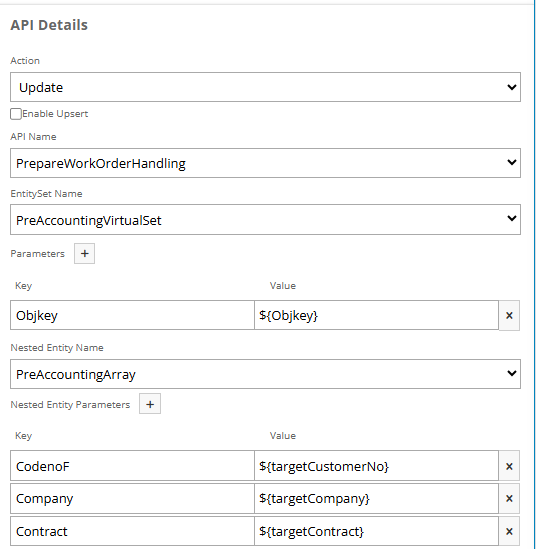Click the Enable Upsert label text
Viewport: 536px width, 549px height.
[55, 114]
